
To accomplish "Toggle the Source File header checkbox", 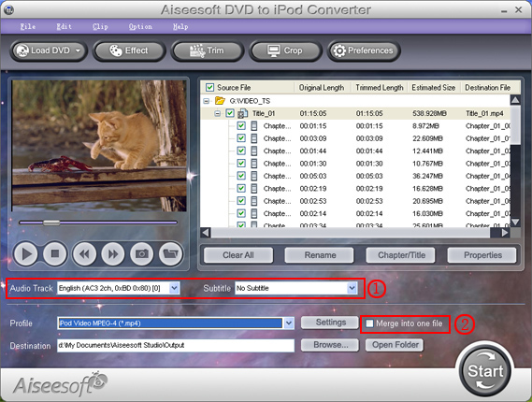I will pyautogui.click(x=209, y=88).
